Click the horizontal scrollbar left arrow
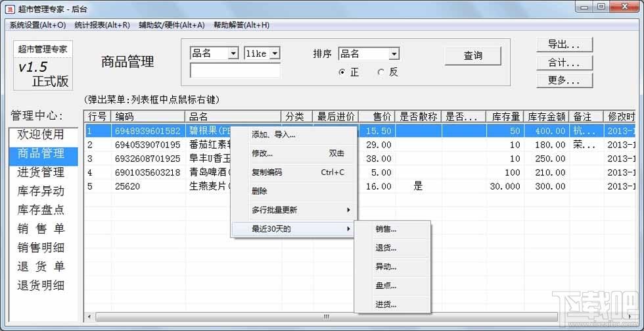 (x=89, y=317)
